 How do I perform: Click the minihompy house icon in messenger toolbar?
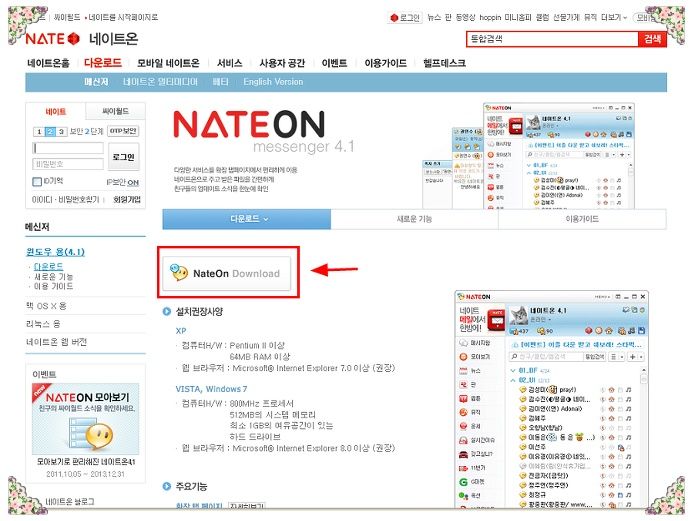coord(609,331)
